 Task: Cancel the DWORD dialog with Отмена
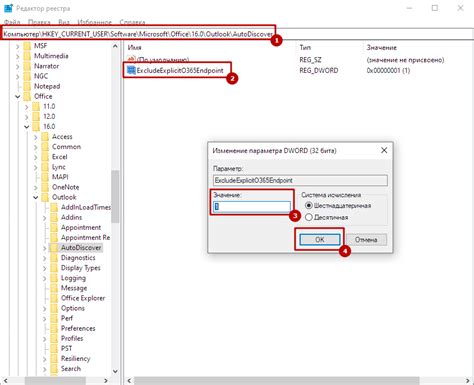click(x=366, y=239)
